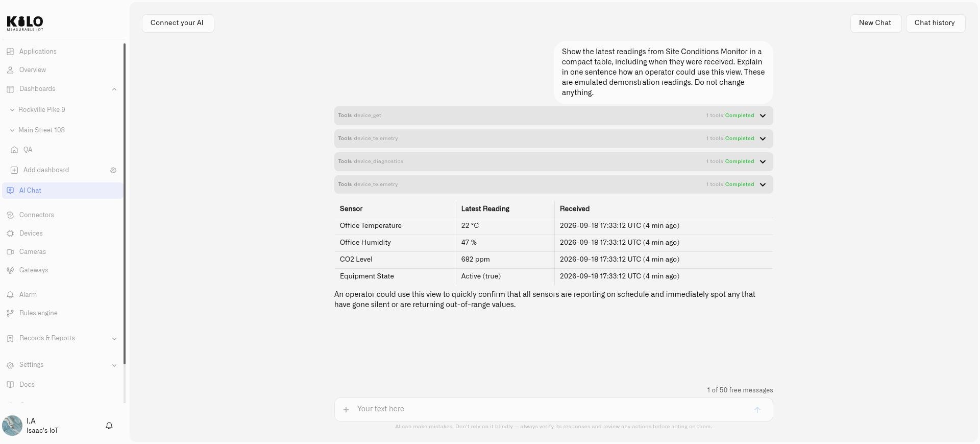Expand the device_diagnostics tool result
This screenshot has height=444, width=980.
coord(554,161)
